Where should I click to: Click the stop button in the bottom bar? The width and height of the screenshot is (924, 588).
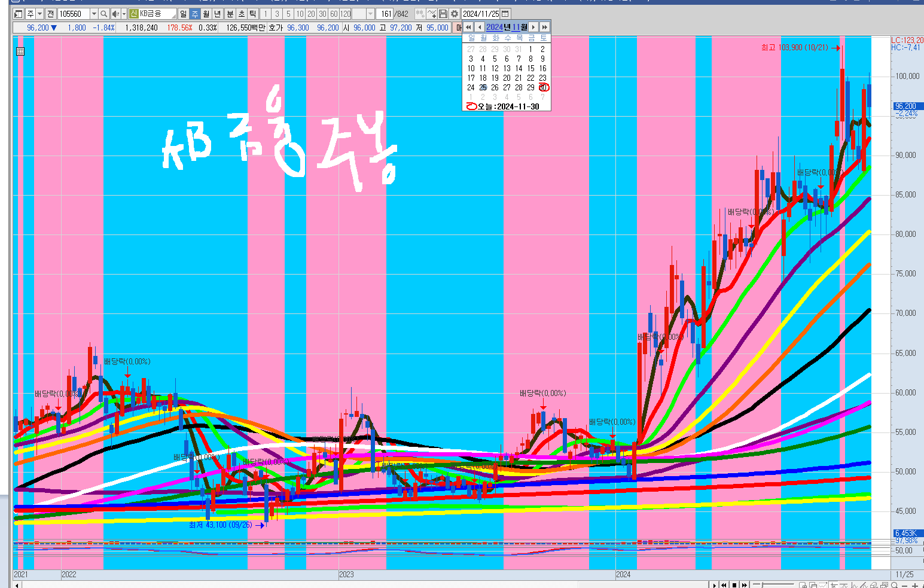tap(734, 584)
